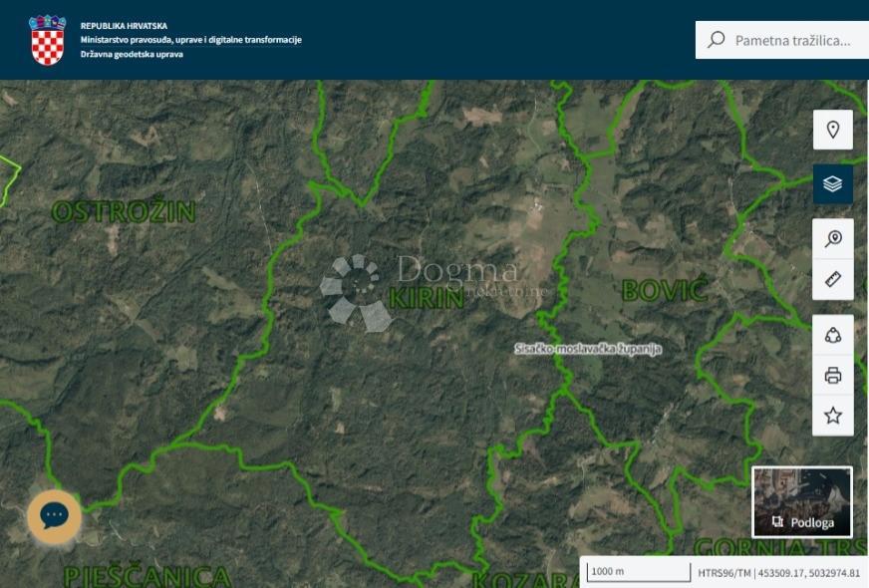Screen dimensions: 869x588
Task: Click the REPUBLIKA HRVATSKA header title
Action: [x=124, y=26]
